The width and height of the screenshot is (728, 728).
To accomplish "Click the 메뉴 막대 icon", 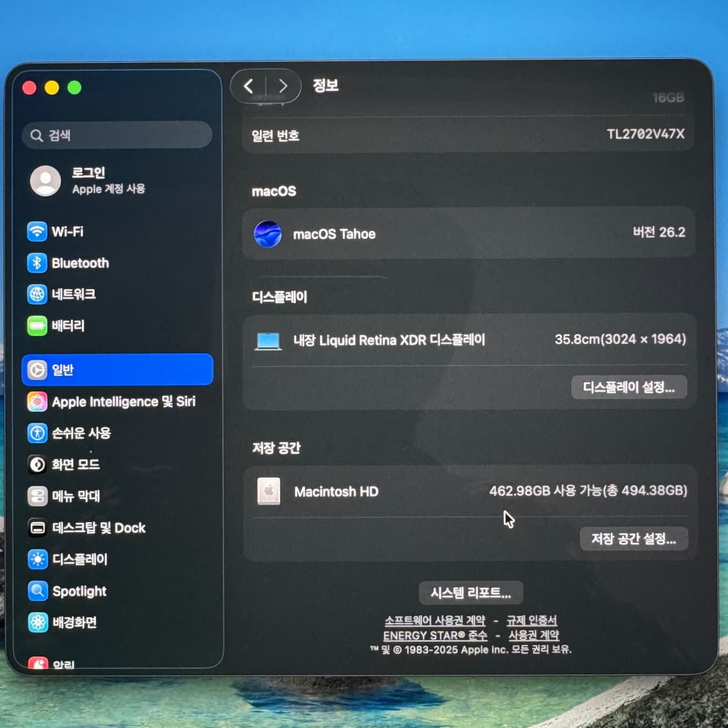I will 37,496.
